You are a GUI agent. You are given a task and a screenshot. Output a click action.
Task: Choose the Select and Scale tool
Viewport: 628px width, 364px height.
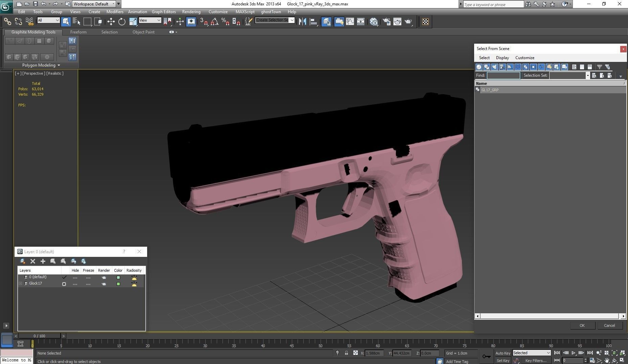[x=133, y=22]
